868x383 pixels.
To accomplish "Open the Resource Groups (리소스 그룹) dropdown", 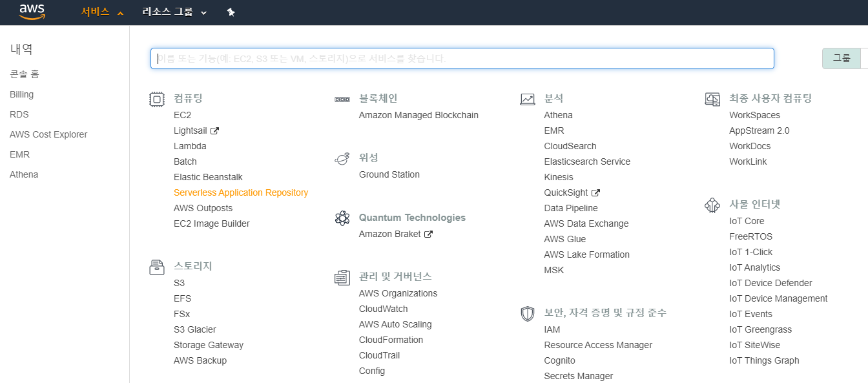I will click(x=174, y=12).
